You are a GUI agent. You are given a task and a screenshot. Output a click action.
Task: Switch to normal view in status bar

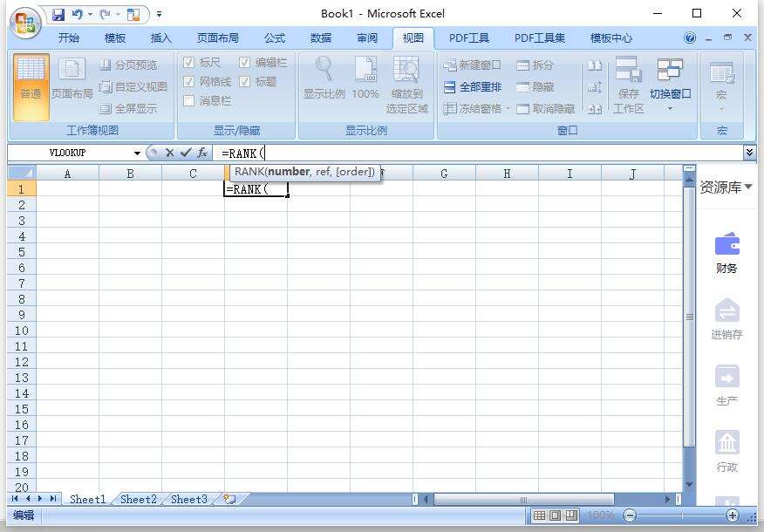pyautogui.click(x=539, y=515)
